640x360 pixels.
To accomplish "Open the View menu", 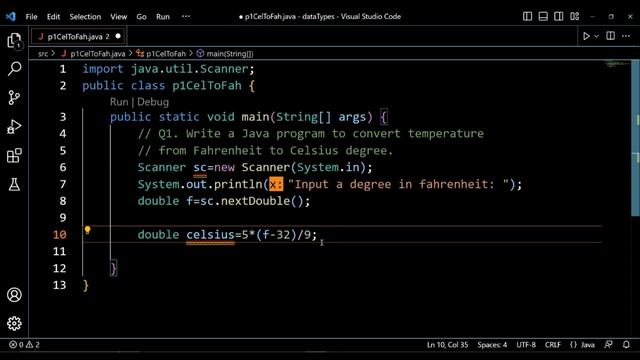I will pyautogui.click(x=118, y=16).
